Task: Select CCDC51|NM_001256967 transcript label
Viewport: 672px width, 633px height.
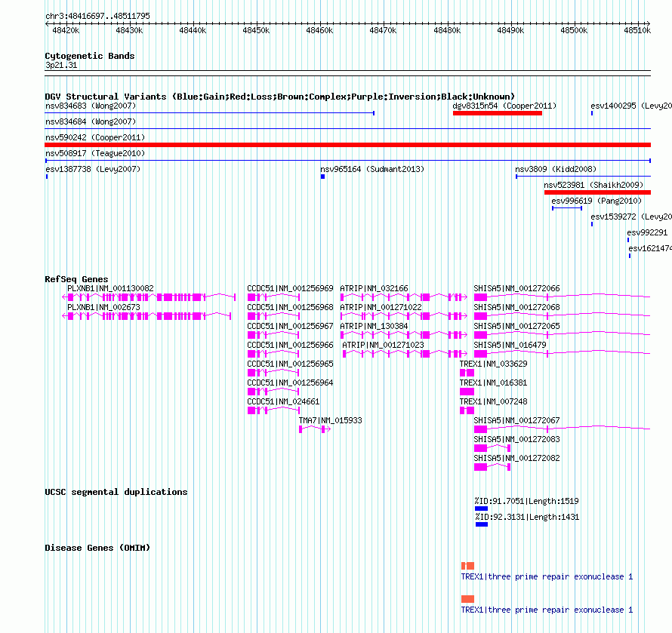Action: [x=290, y=326]
